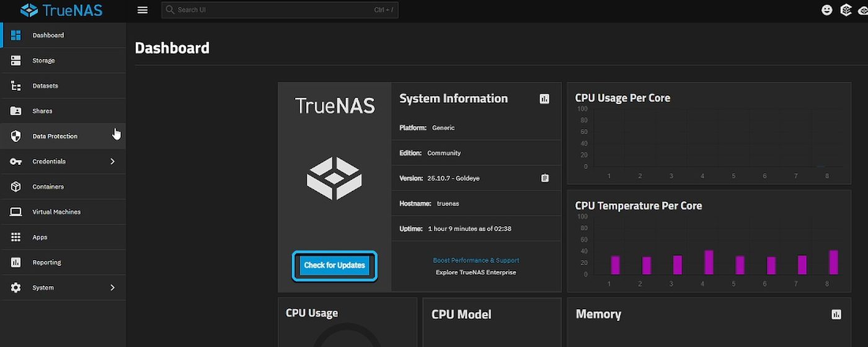Open Storage in the sidebar
868x347 pixels.
click(x=63, y=61)
